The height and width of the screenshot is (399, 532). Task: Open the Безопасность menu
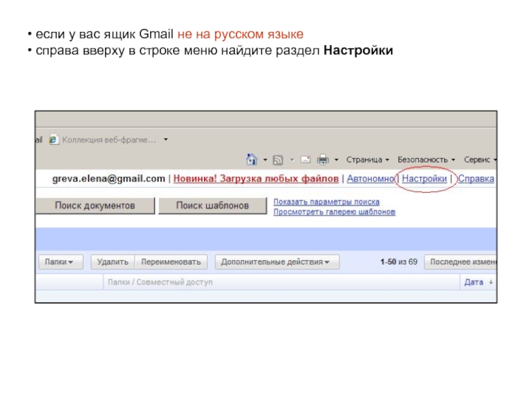click(426, 160)
